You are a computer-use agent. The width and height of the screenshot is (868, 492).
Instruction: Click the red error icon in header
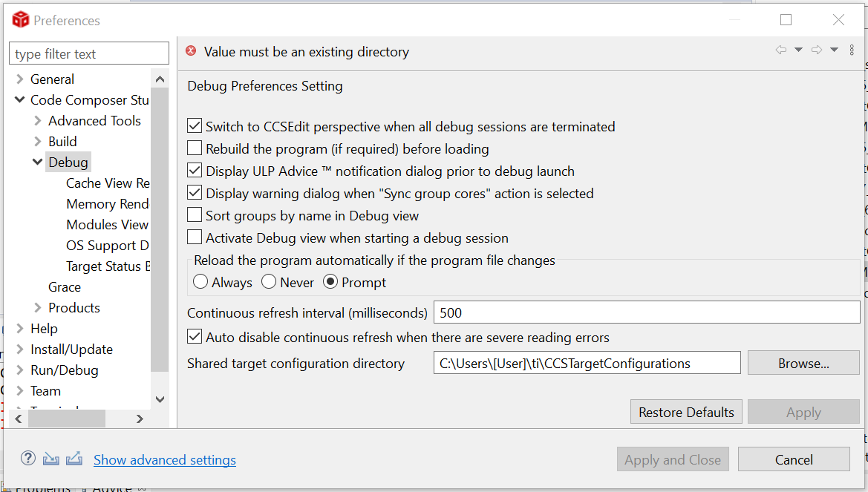[x=191, y=51]
